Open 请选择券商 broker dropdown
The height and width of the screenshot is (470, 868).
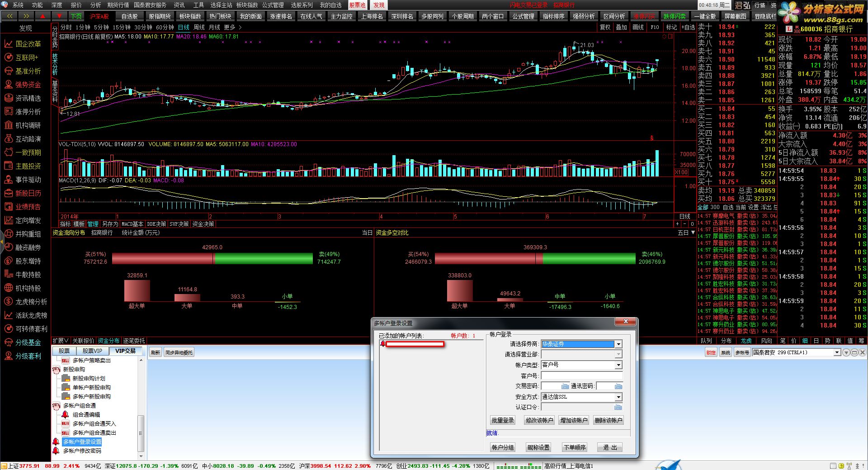[618, 344]
